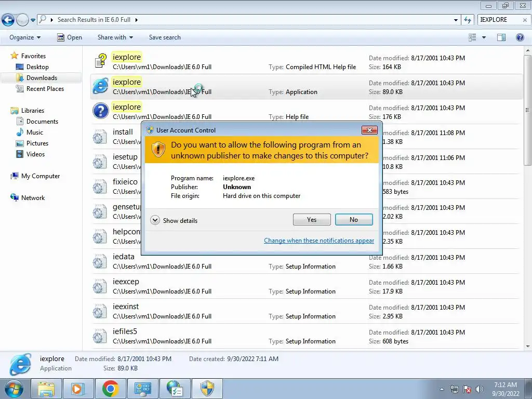Click No in the User Account Control dialog
This screenshot has width=532, height=399.
[x=353, y=220]
